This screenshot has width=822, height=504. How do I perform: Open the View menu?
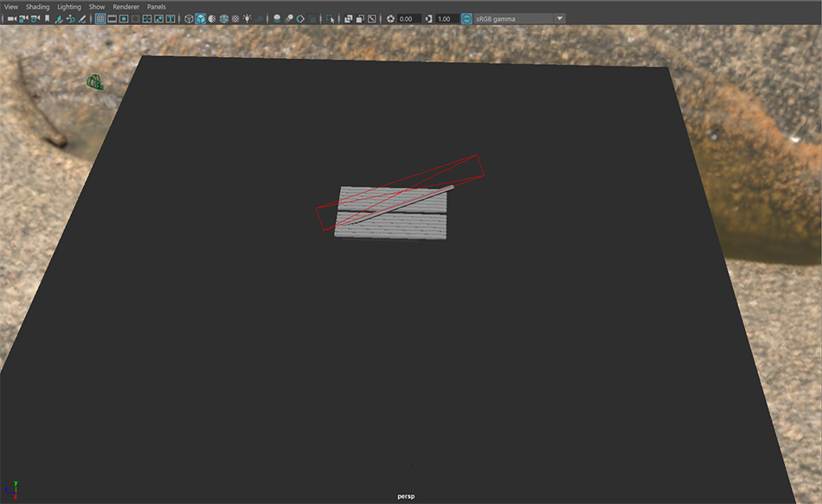[11, 7]
